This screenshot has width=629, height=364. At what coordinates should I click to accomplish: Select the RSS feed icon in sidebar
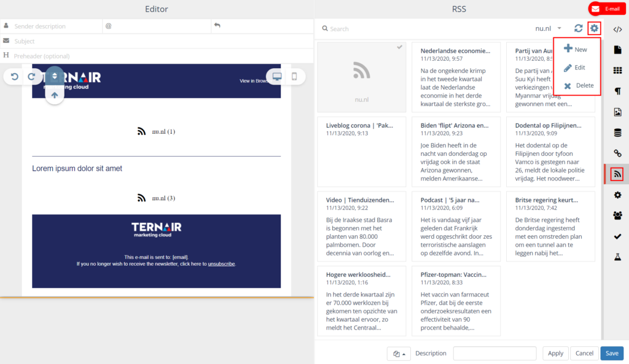coord(617,174)
